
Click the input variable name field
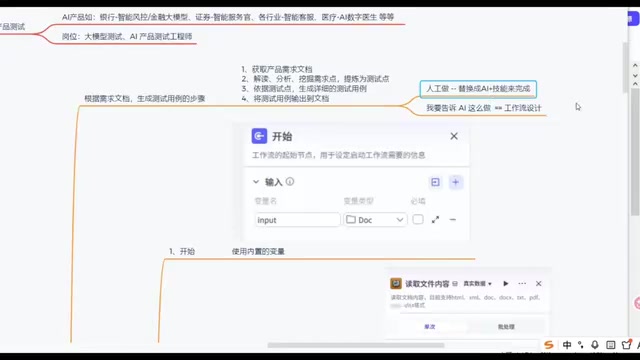(297, 220)
